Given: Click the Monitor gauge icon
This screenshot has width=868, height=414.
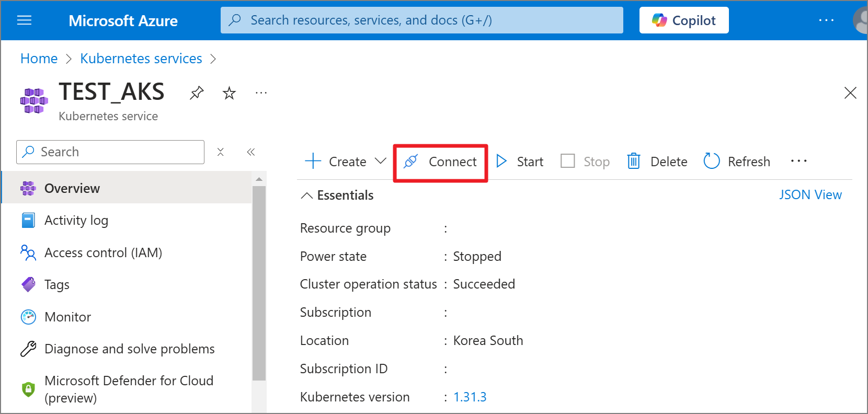Looking at the screenshot, I should click(x=28, y=317).
